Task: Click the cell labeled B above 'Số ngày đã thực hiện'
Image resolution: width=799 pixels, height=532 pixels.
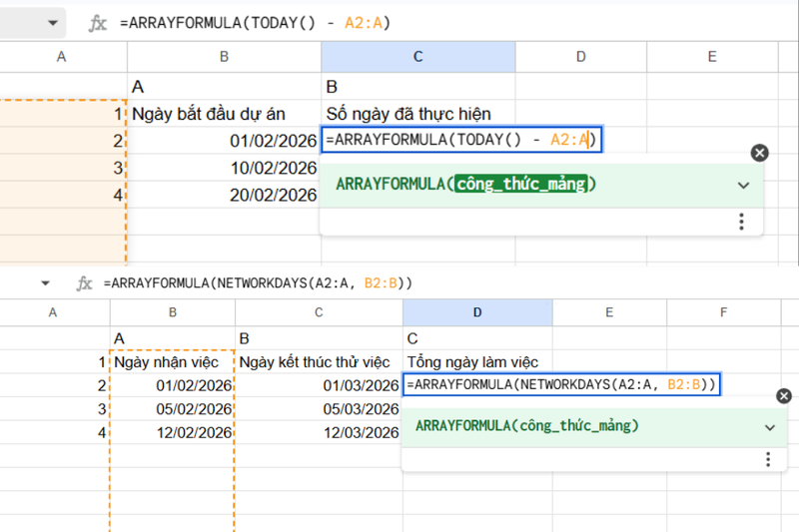Action: [x=418, y=86]
